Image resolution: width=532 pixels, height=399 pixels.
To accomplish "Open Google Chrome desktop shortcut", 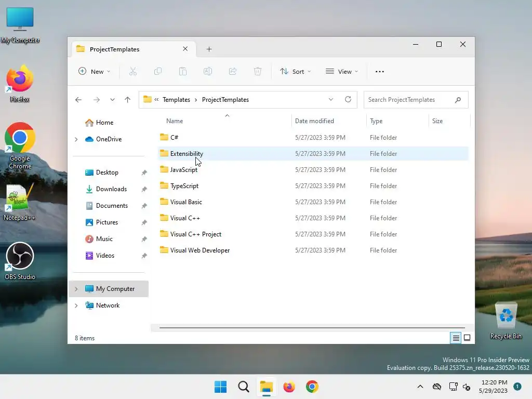I will pos(20,146).
